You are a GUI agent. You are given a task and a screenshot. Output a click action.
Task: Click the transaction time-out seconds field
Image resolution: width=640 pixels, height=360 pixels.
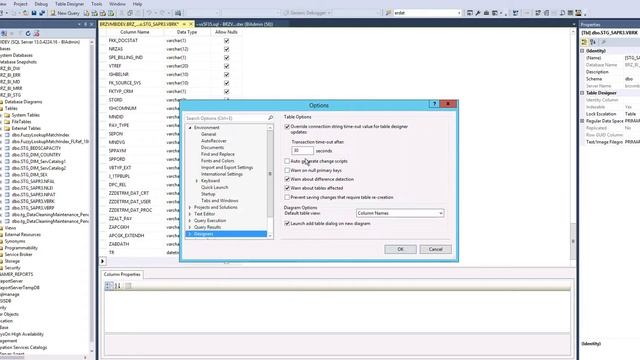pos(302,151)
